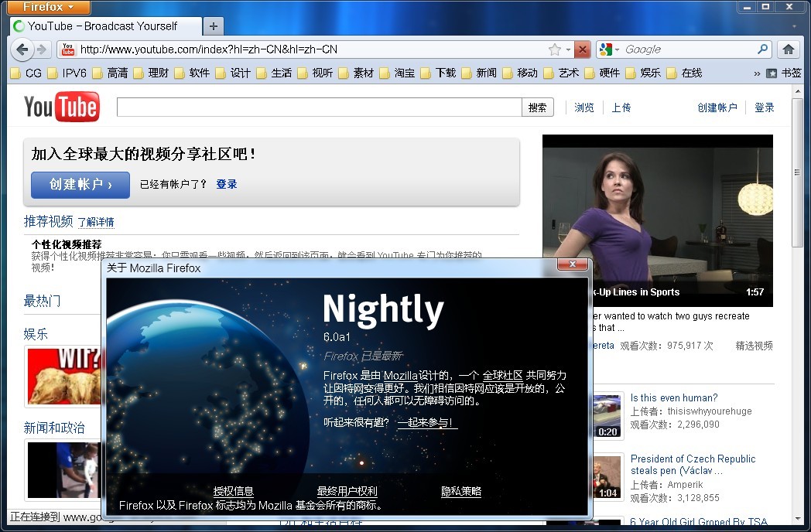Open the CG bookmark folder
The image size is (811, 532).
click(26, 73)
